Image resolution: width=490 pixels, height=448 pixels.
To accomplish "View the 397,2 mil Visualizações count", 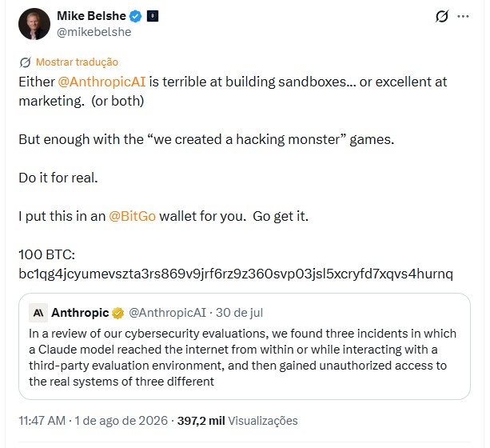I will (237, 421).
